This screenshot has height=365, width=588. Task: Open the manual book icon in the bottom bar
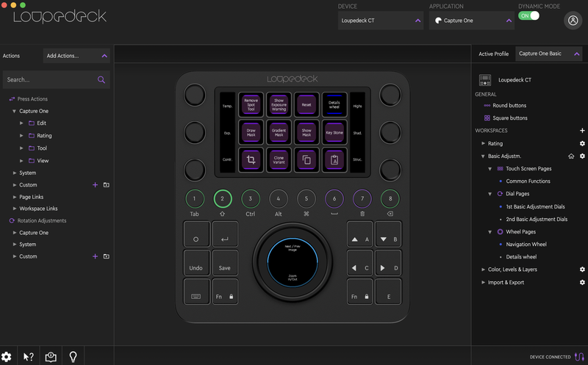tap(51, 357)
